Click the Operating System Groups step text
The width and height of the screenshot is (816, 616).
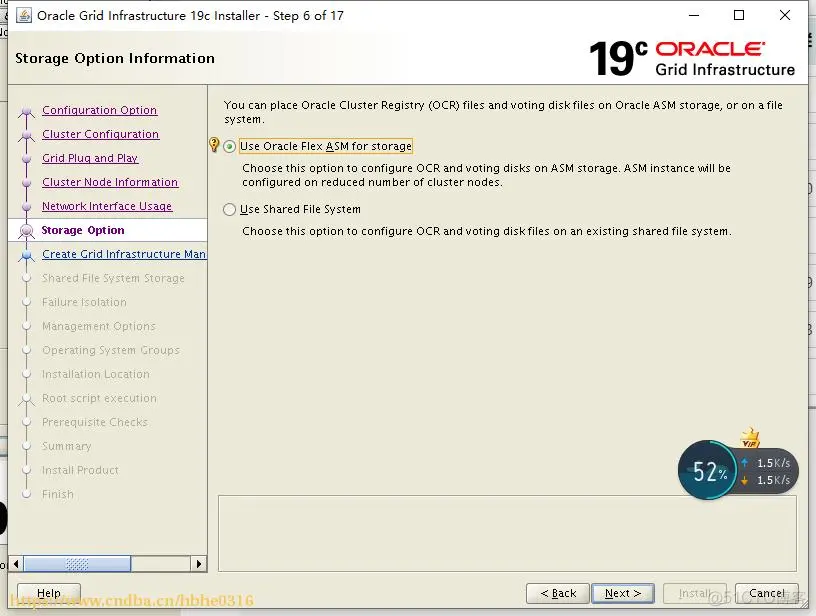pos(111,350)
